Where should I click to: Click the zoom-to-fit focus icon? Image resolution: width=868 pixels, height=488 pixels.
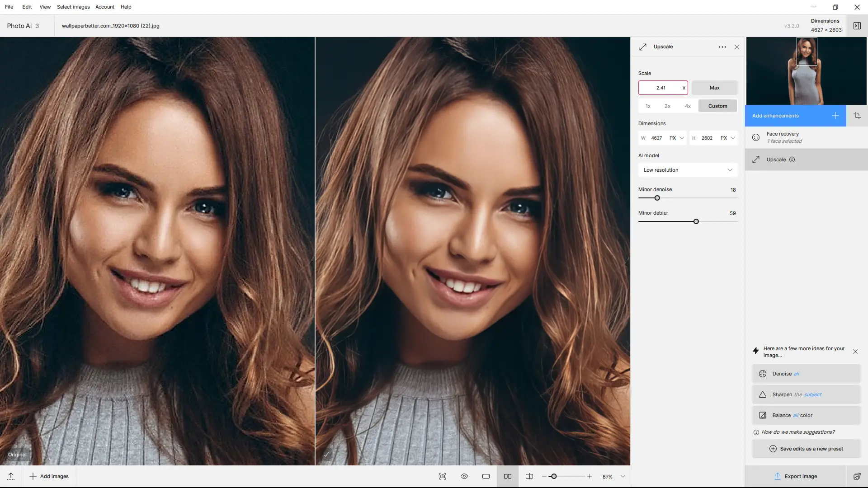click(x=442, y=476)
